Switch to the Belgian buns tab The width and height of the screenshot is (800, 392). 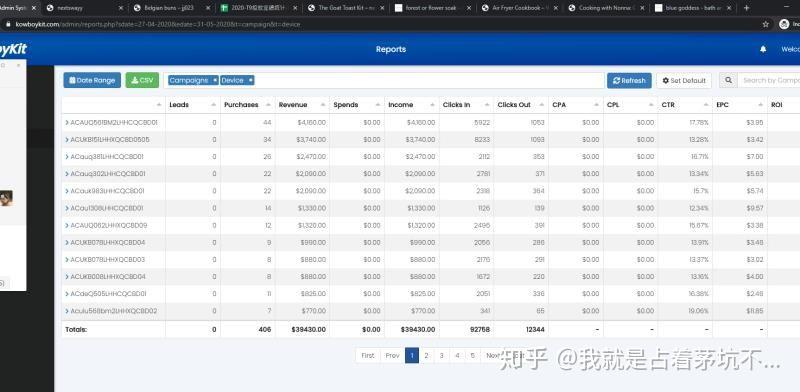[168, 8]
